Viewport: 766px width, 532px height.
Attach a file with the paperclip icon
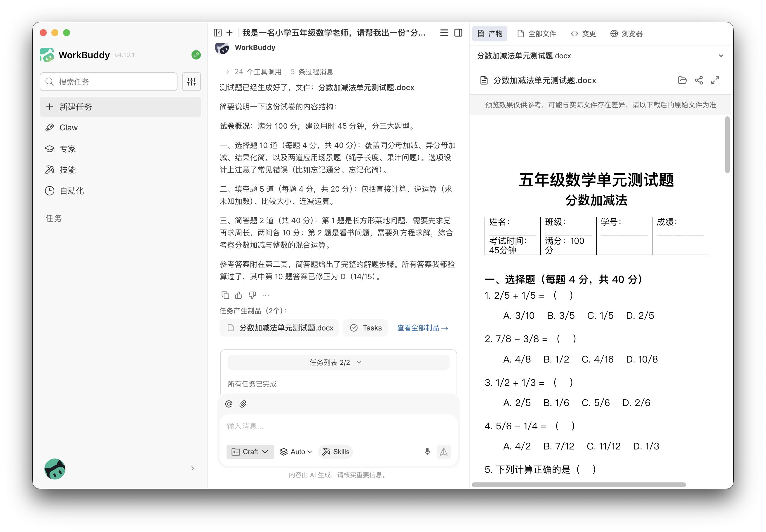(243, 404)
